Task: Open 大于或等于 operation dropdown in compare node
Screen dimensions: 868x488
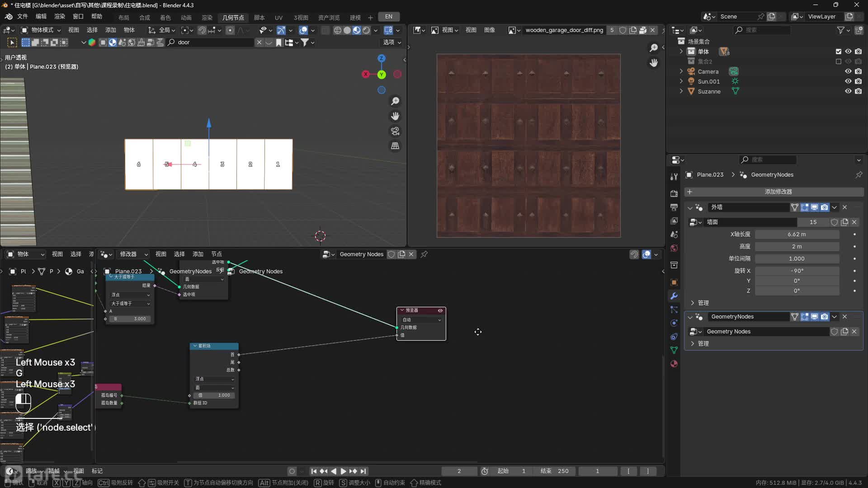Action: 130,304
